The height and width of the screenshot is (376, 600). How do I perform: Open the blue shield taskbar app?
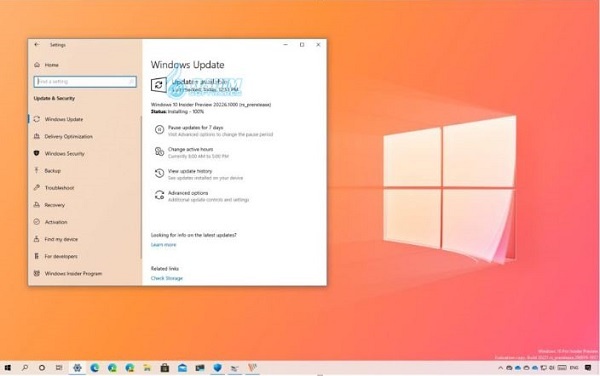(x=217, y=368)
